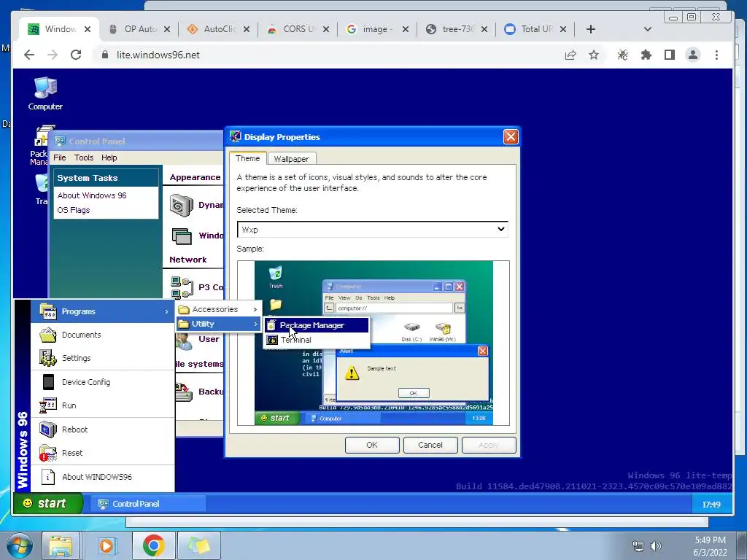This screenshot has height=560, width=747.
Task: Open Control Panel File menu
Action: [x=60, y=157]
